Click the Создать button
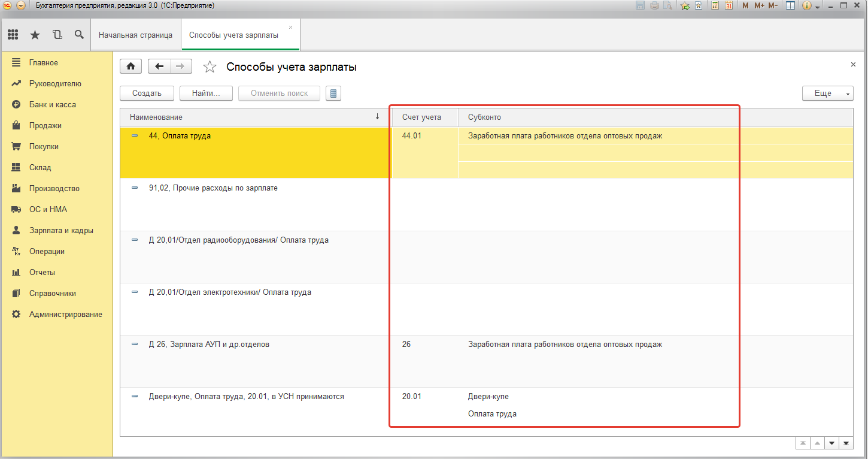This screenshot has height=459, width=868. (x=147, y=93)
